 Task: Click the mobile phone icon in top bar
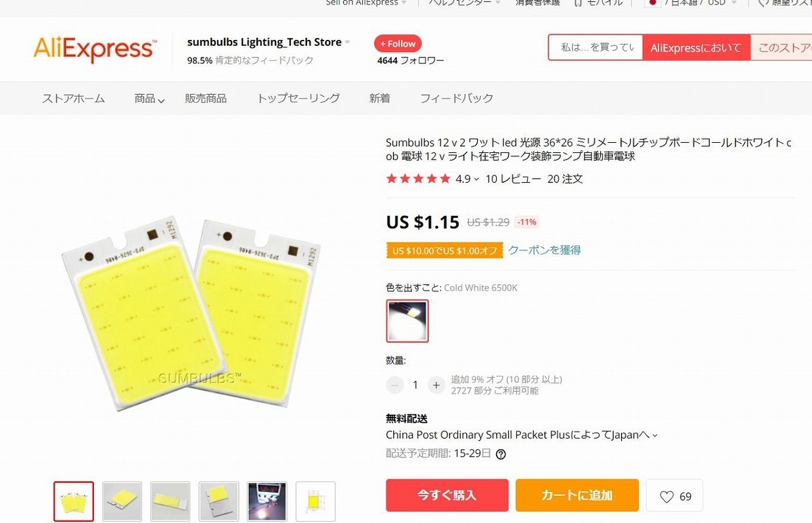tap(577, 3)
